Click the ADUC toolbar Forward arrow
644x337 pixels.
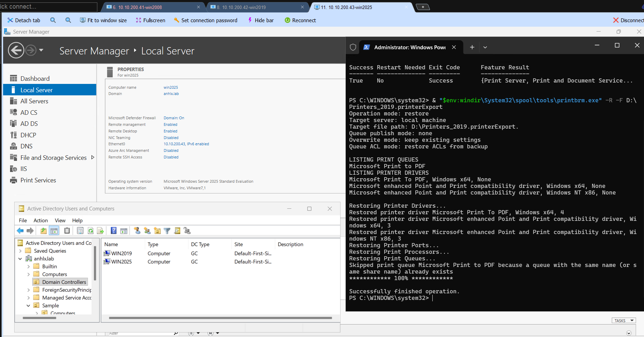[x=30, y=231]
